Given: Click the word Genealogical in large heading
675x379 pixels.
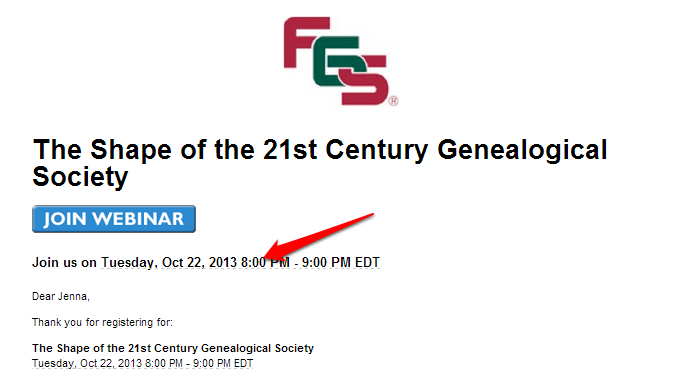Looking at the screenshot, I should coord(522,151).
